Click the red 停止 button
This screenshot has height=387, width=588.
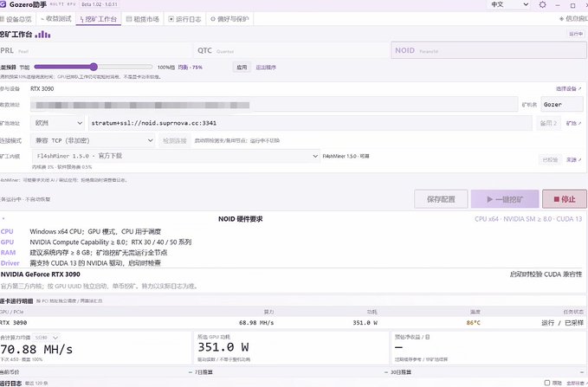click(565, 199)
